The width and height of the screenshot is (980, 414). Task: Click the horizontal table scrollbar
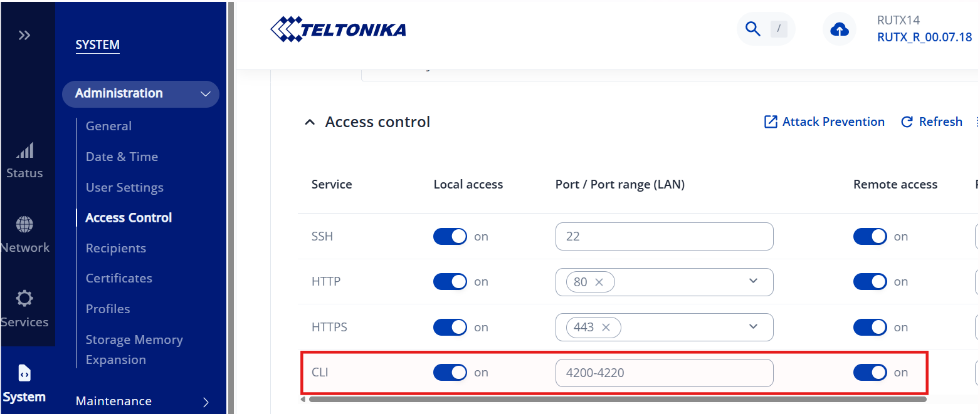tap(617, 399)
